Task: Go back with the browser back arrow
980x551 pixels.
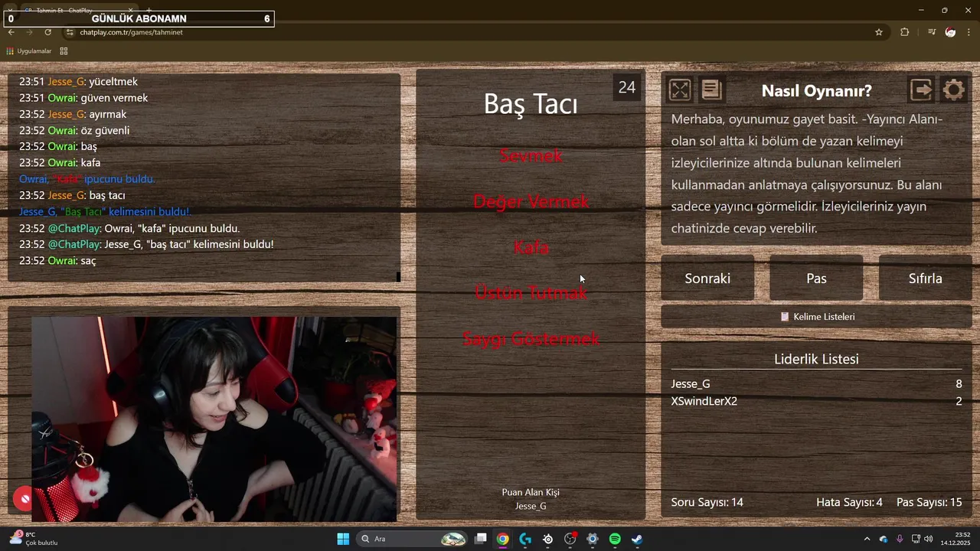Action: pyautogui.click(x=11, y=32)
